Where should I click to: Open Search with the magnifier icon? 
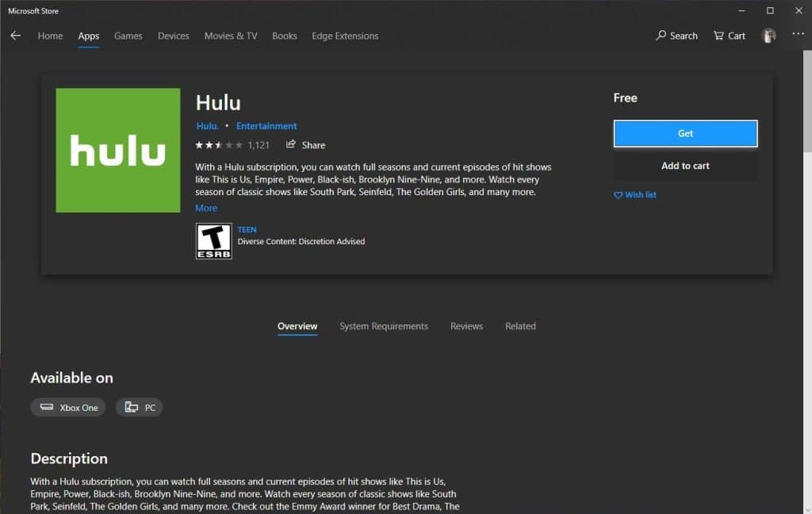676,36
